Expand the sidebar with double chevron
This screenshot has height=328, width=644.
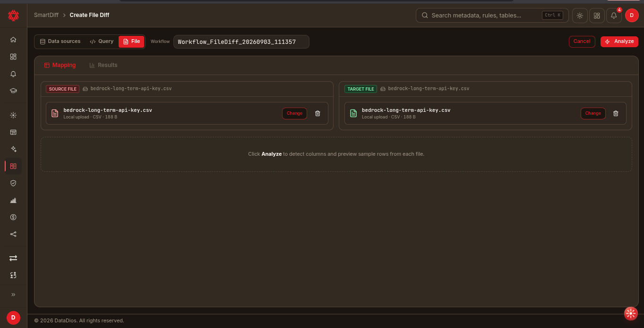pos(13,294)
